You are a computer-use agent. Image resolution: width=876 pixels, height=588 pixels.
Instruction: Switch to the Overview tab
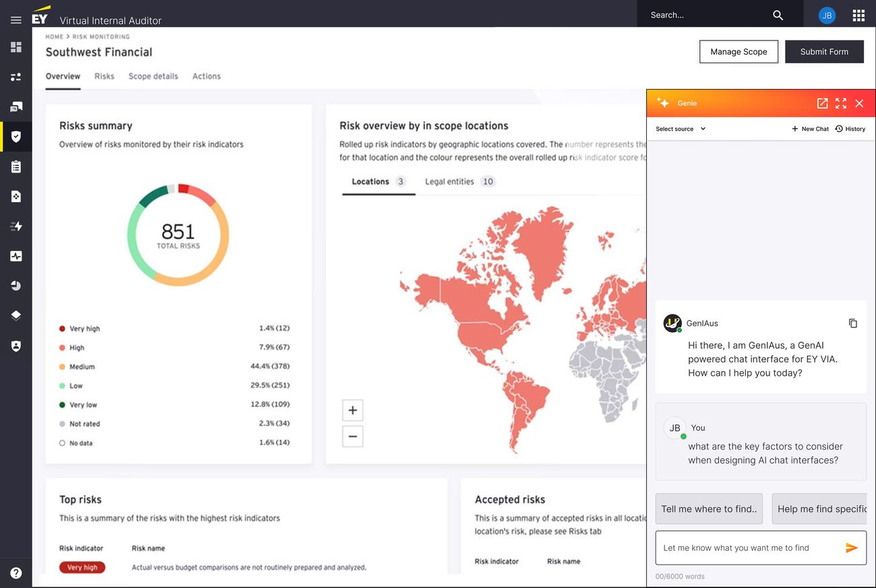[63, 76]
